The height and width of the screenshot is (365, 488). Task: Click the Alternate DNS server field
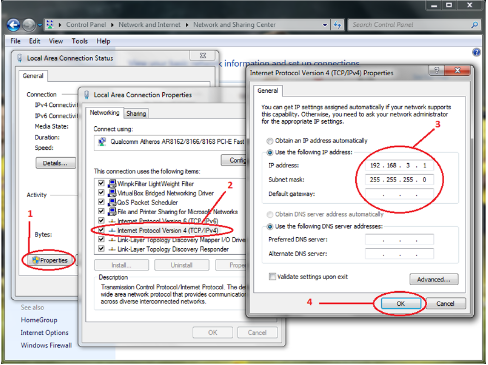point(399,254)
